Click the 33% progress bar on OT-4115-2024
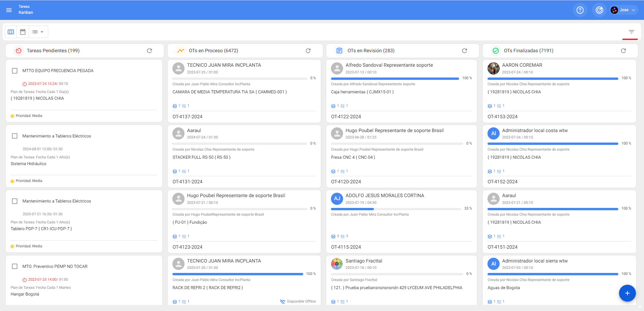The image size is (644, 311). [395, 209]
